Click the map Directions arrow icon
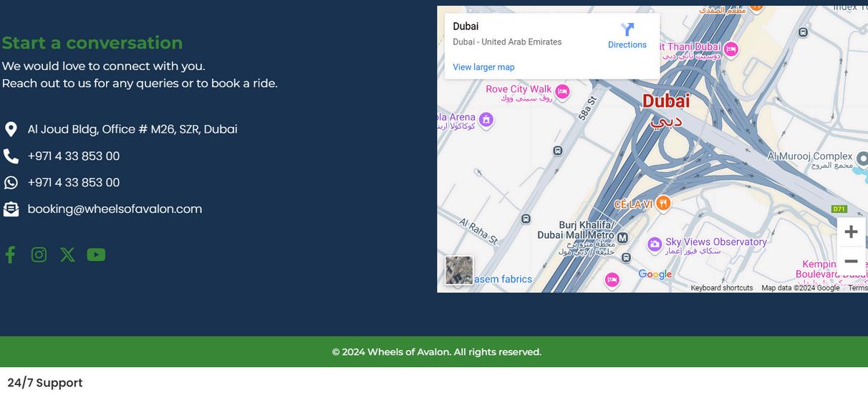The image size is (868, 408). pyautogui.click(x=627, y=30)
